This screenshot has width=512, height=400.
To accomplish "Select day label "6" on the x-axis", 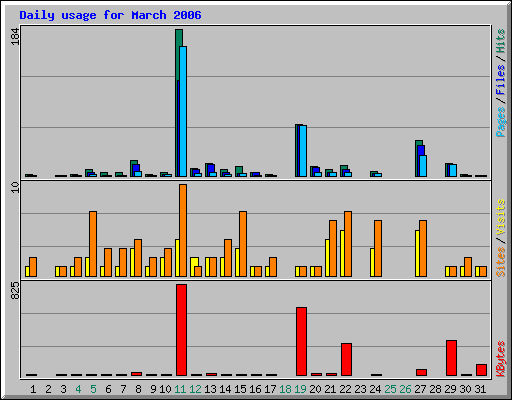I will point(108,389).
